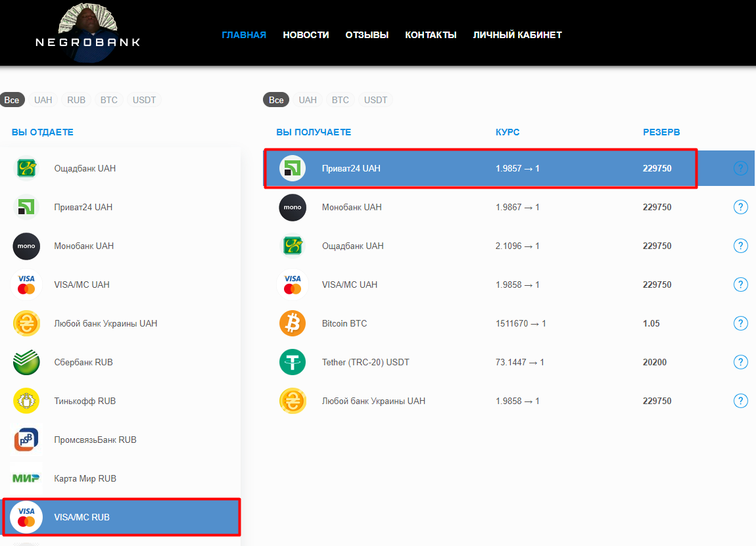Screen dimensions: 756x546
Task: Open help for Tether (TRC-20) USDT row
Action: pos(741,362)
